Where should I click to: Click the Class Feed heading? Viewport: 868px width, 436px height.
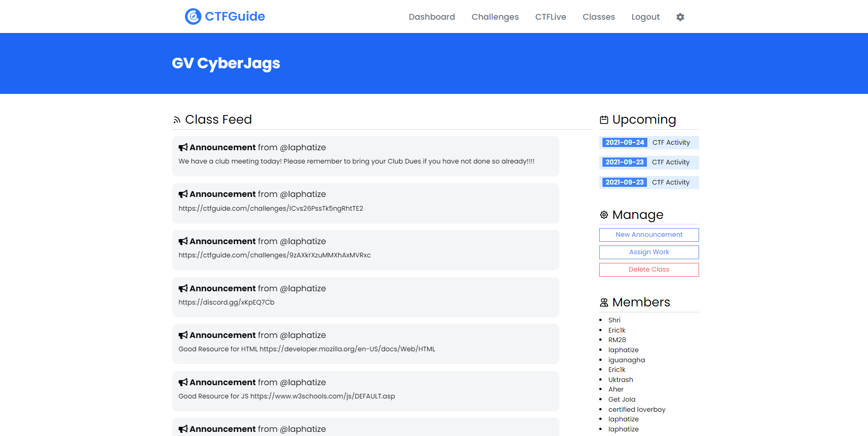(x=218, y=120)
